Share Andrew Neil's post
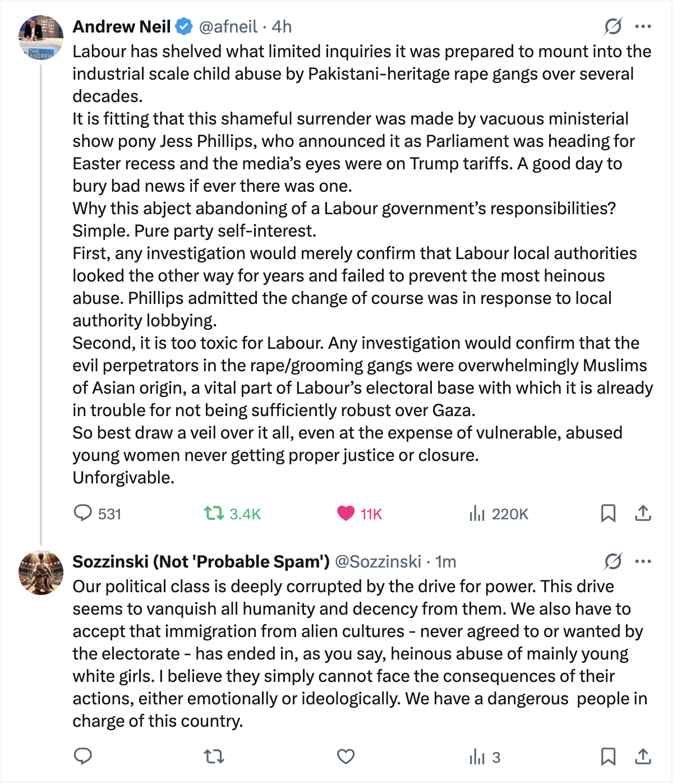Viewport: 682px width, 784px height. point(643,513)
